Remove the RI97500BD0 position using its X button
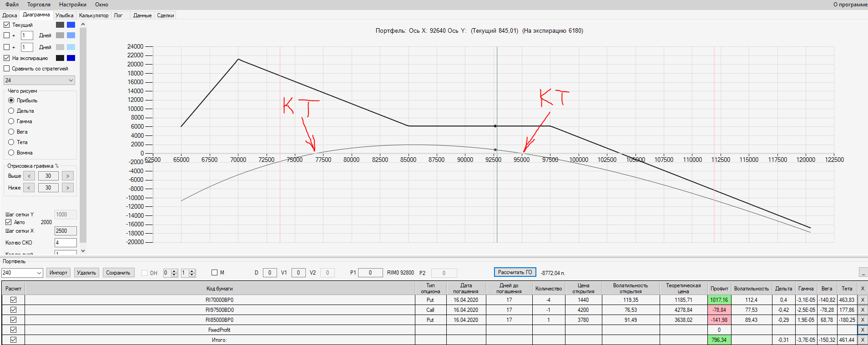The width and height of the screenshot is (868, 345). (x=862, y=310)
